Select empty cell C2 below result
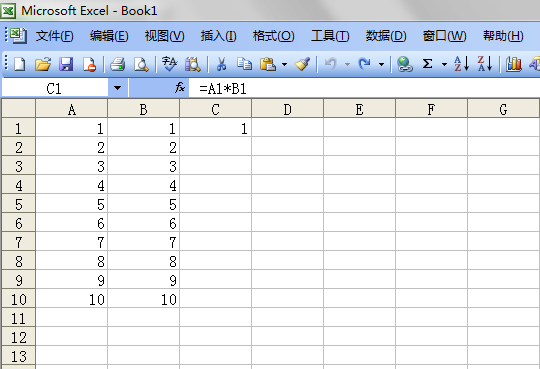The width and height of the screenshot is (540, 369). pos(216,147)
